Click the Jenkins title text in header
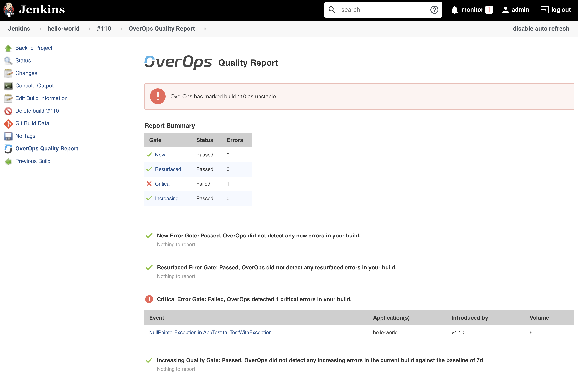 (x=42, y=9)
